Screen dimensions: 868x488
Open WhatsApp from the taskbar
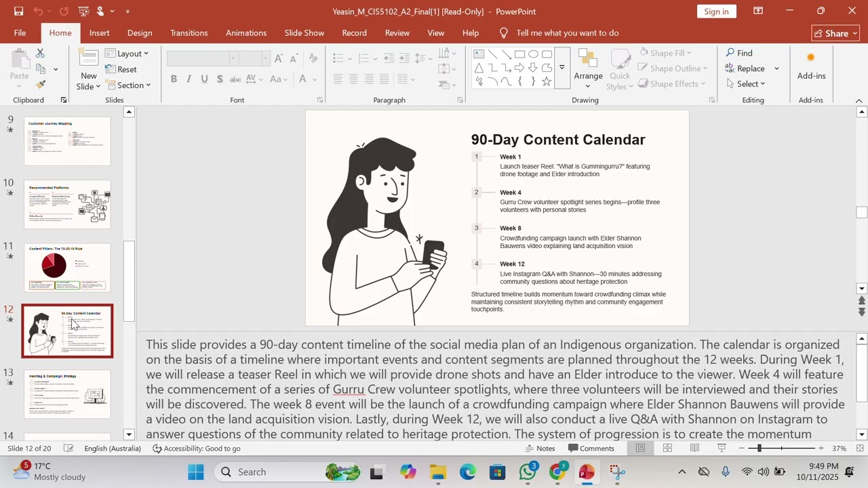[528, 472]
